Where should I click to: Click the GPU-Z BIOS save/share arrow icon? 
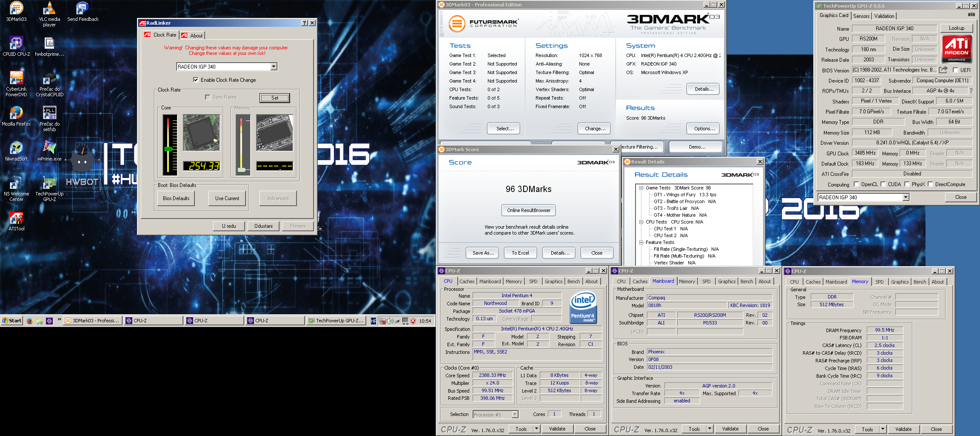[x=943, y=69]
